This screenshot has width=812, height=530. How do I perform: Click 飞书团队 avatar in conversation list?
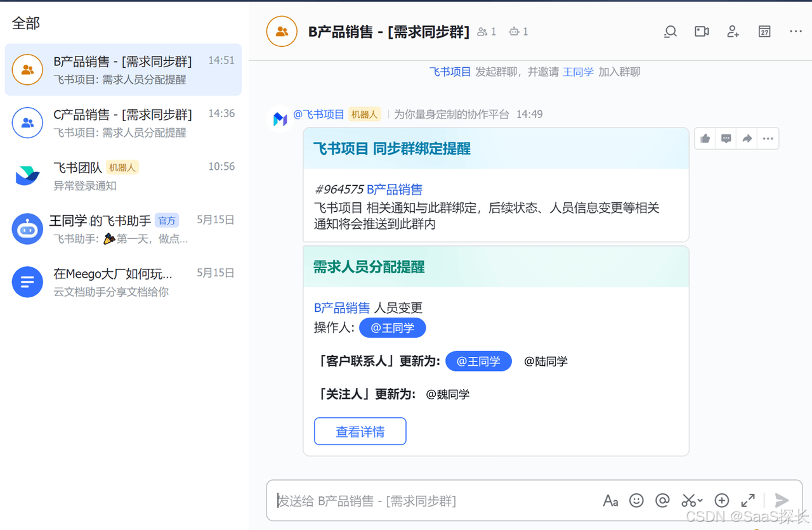click(27, 176)
